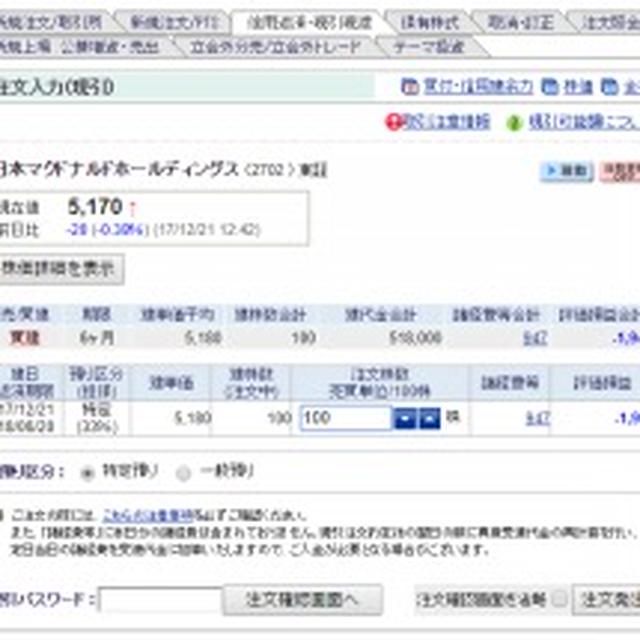The image size is (640, 640).
Task: Select the 一般預り radio button
Action: [183, 473]
